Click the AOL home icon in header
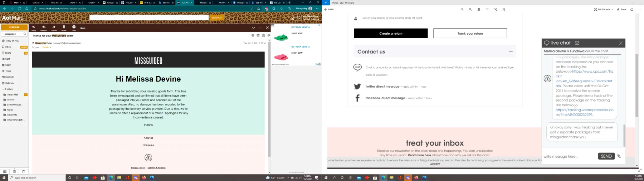 pos(293,18)
